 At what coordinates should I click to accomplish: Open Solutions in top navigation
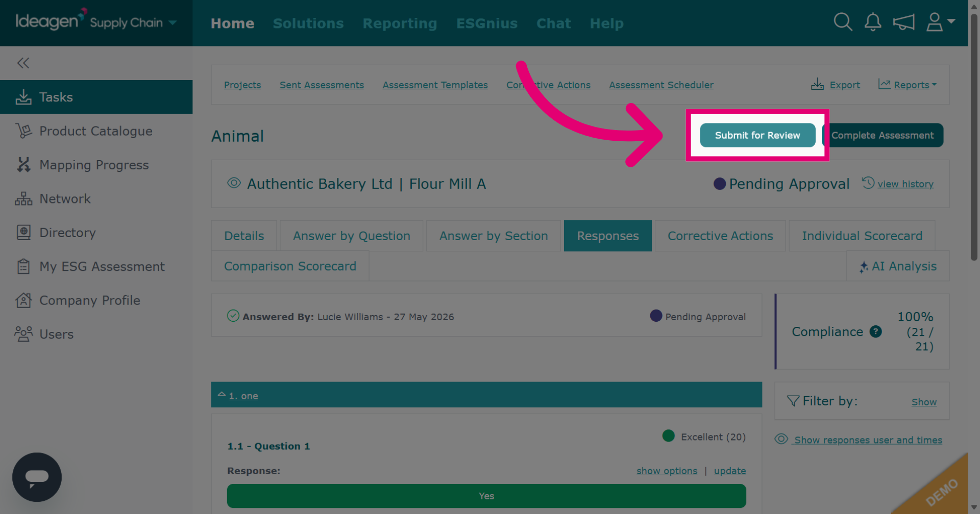tap(308, 23)
